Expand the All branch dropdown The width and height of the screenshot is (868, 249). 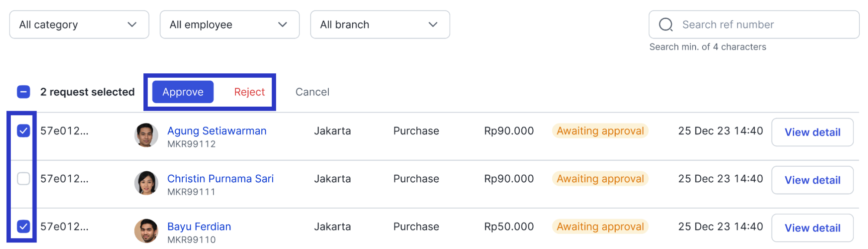pos(380,25)
